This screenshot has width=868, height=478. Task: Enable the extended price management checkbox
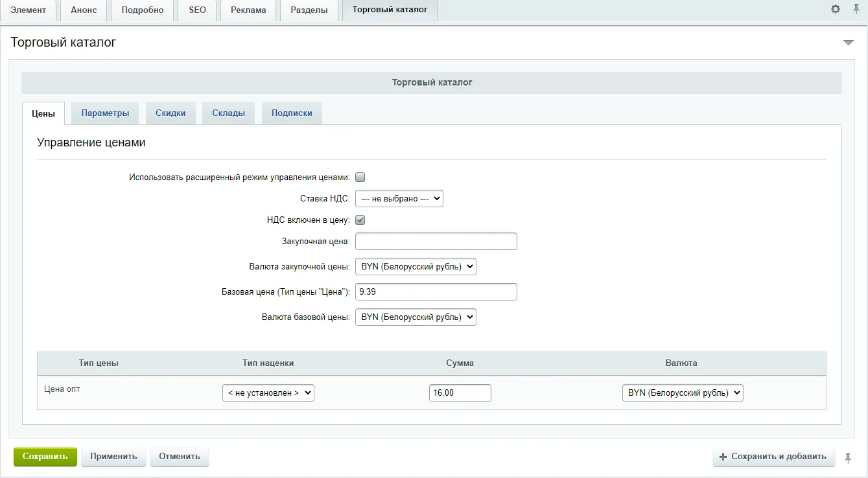tap(360, 177)
